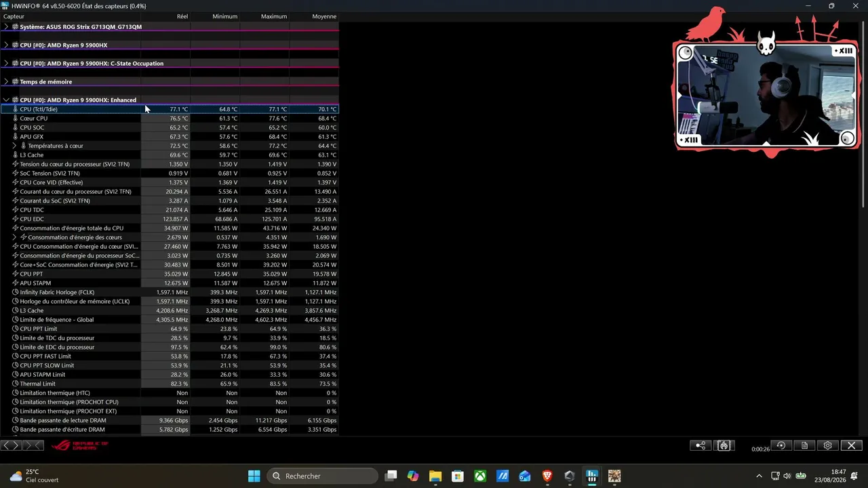
Task: Open the remote sensor sharing button
Action: [701, 445]
